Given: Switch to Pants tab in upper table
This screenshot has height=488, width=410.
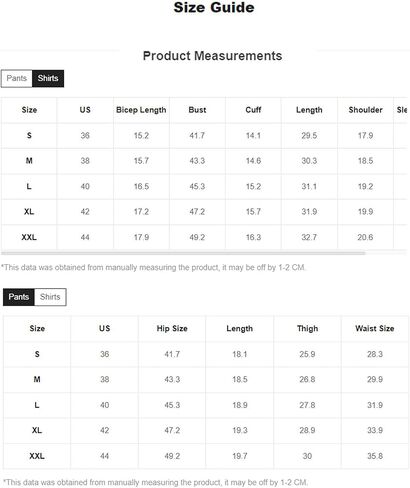Looking at the screenshot, I should 17,78.
